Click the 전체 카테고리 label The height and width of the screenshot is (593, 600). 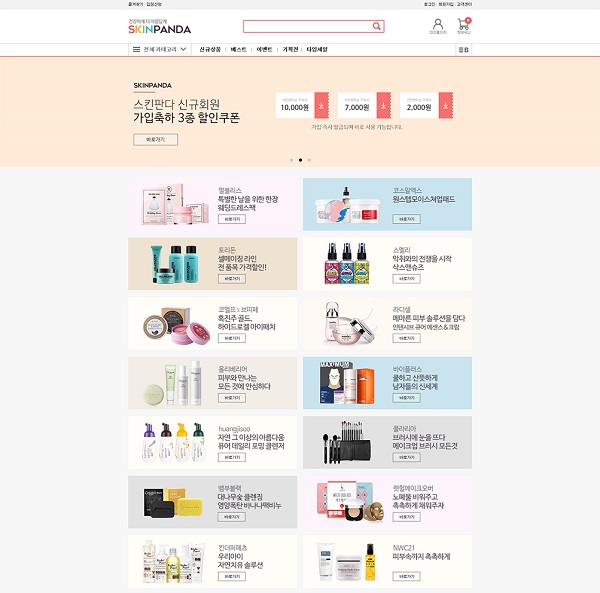[x=160, y=49]
